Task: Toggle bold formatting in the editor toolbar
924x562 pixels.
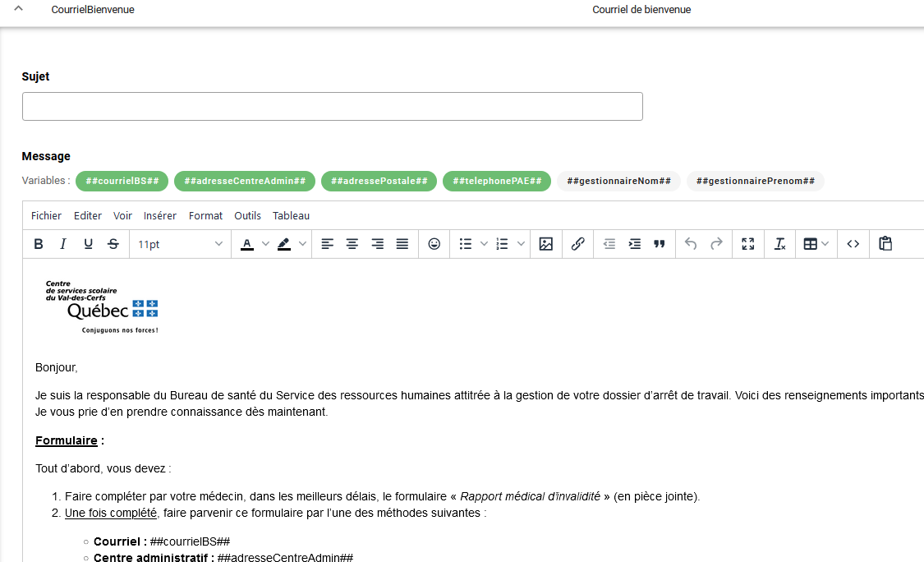Action: pos(39,244)
